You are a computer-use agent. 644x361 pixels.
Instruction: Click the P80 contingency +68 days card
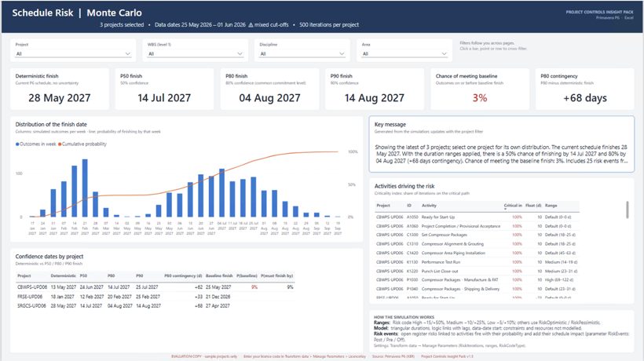click(x=584, y=89)
